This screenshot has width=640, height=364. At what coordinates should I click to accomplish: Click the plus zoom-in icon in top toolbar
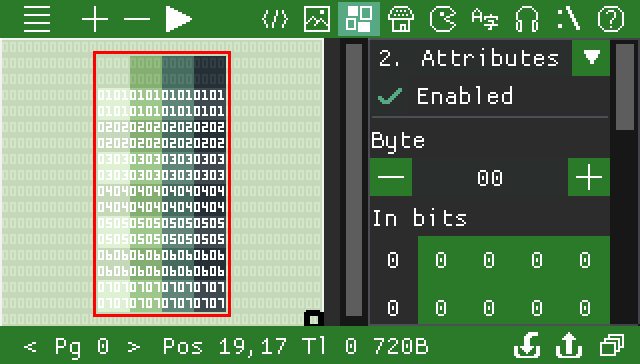pyautogui.click(x=95, y=19)
